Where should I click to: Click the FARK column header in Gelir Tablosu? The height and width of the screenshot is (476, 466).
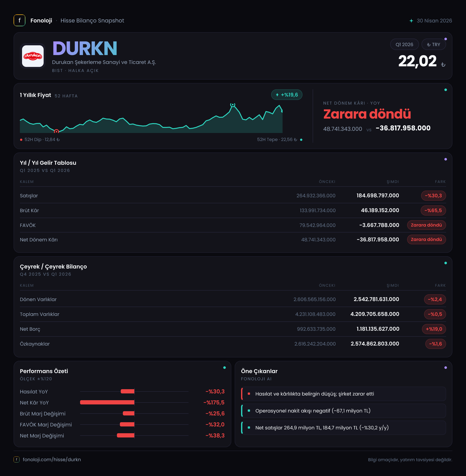440,182
